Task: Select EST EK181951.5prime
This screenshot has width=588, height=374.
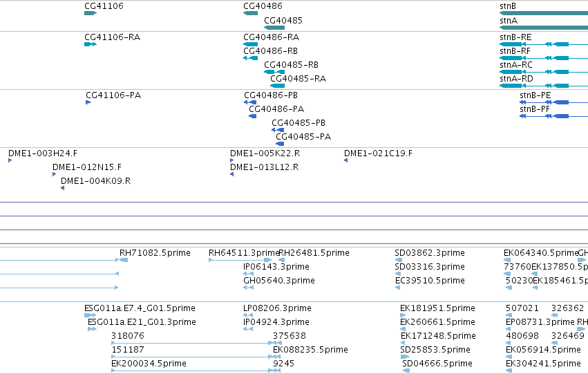Action: [x=437, y=309]
